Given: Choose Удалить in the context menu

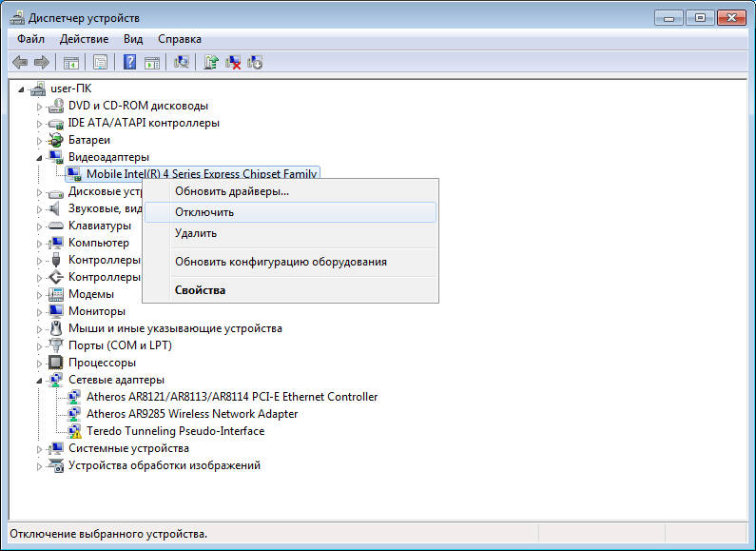Looking at the screenshot, I should (291, 233).
